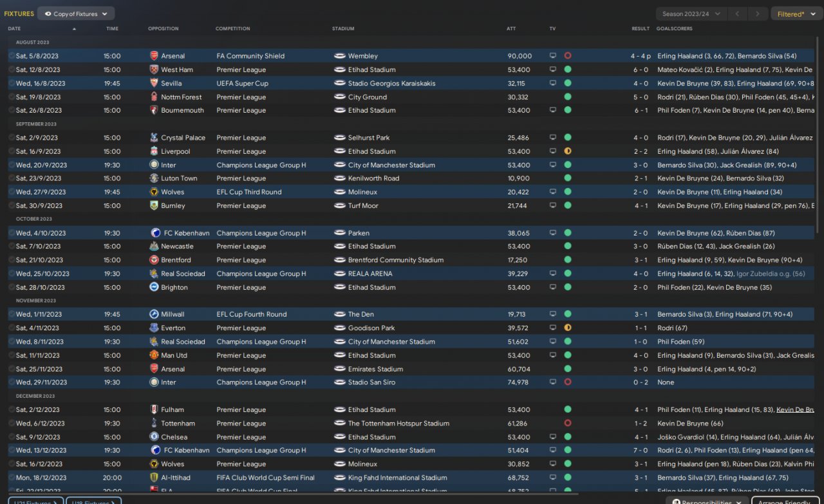The image size is (824, 504).
Task: Open the Kenilworth Road stadium link
Action: click(373, 178)
